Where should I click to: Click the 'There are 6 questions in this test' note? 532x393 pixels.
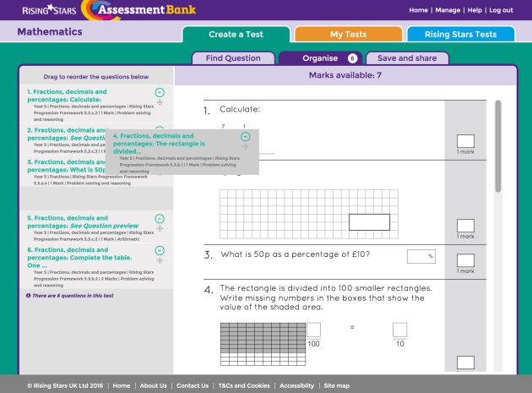click(x=73, y=296)
